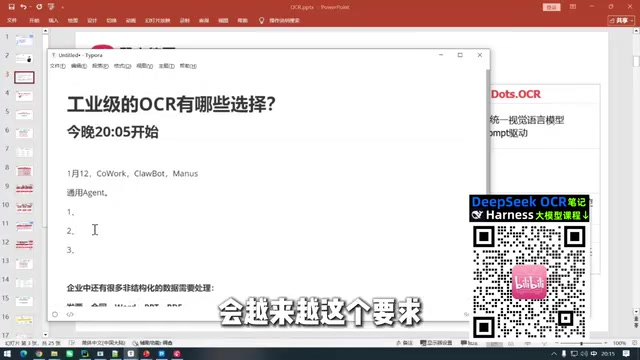Open PowerPoint ribbon display options
The height and width of the screenshot is (360, 640).
pyautogui.click(x=573, y=7)
